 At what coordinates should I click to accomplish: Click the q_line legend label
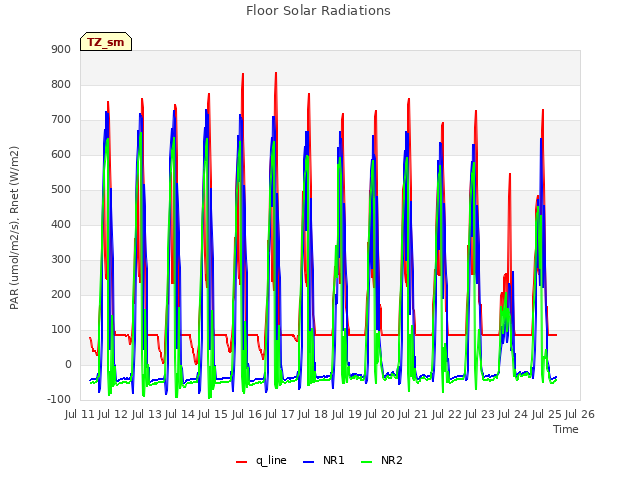tap(271, 460)
